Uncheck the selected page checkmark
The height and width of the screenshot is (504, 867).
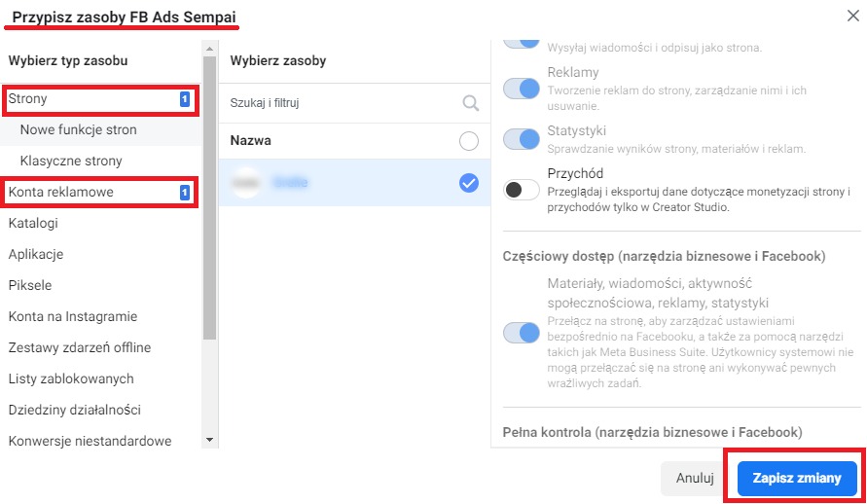click(x=469, y=183)
